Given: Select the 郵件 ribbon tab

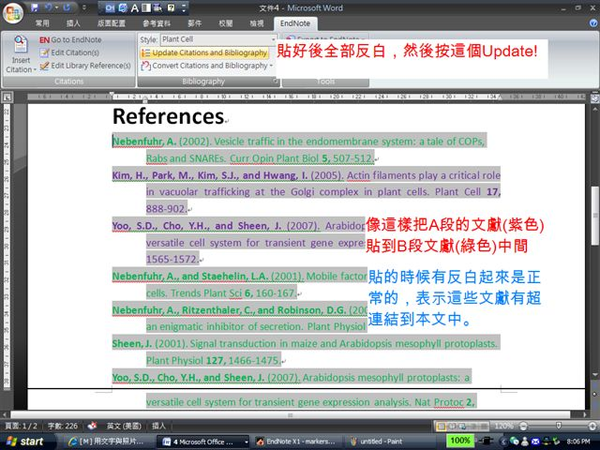Looking at the screenshot, I should tap(194, 23).
